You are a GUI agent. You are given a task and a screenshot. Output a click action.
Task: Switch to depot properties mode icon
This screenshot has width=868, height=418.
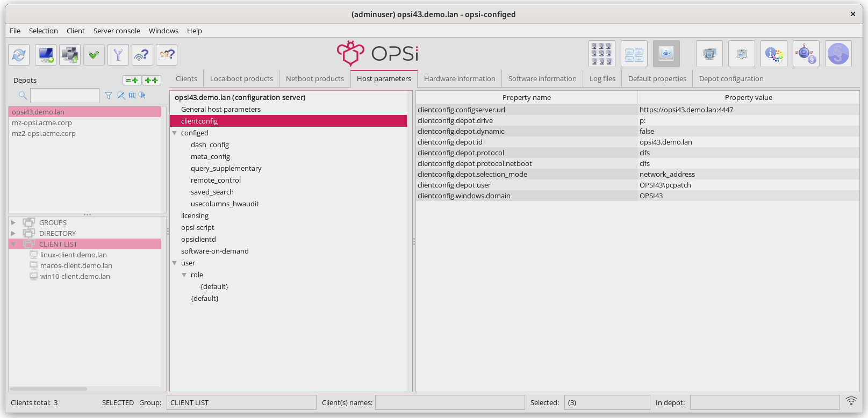634,54
